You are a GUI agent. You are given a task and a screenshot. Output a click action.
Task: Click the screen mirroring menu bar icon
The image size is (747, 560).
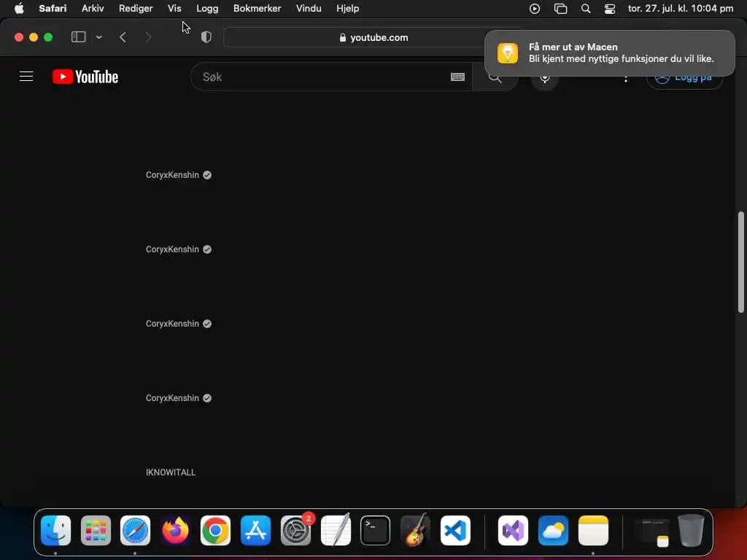(561, 9)
